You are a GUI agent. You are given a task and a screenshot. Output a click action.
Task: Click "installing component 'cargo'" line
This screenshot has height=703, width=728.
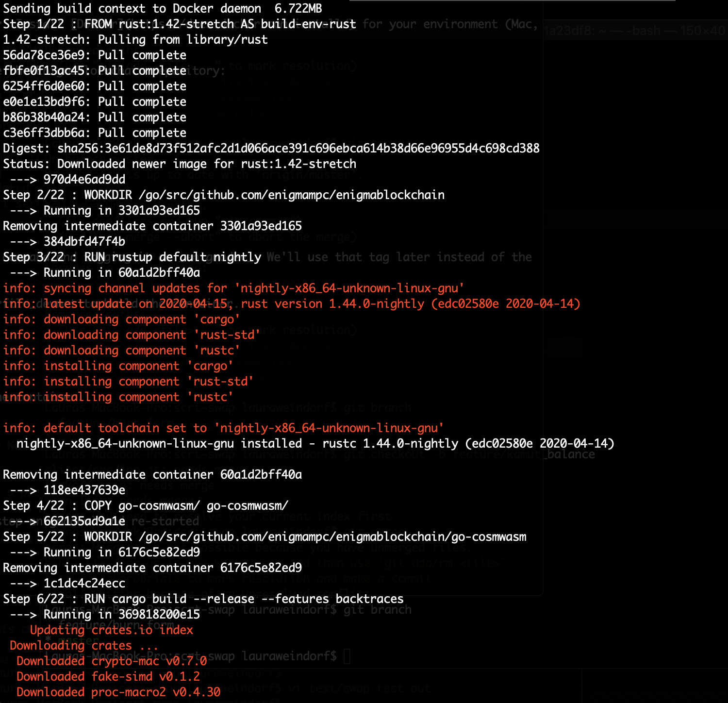click(x=118, y=366)
